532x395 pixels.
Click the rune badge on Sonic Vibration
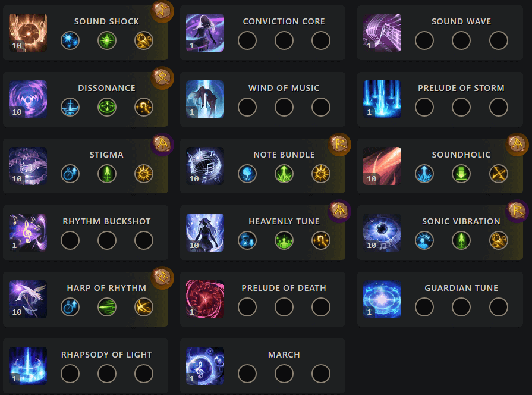[x=517, y=211]
